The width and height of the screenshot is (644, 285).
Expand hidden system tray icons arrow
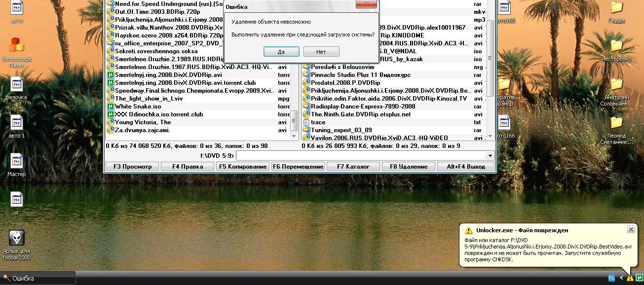[x=622, y=278]
